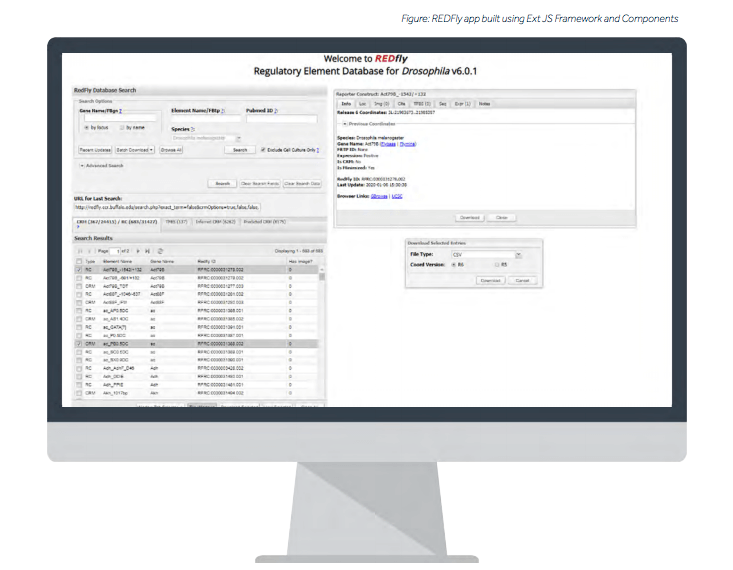This screenshot has height=570, width=733.
Task: Refresh the search results grid
Action: (160, 251)
